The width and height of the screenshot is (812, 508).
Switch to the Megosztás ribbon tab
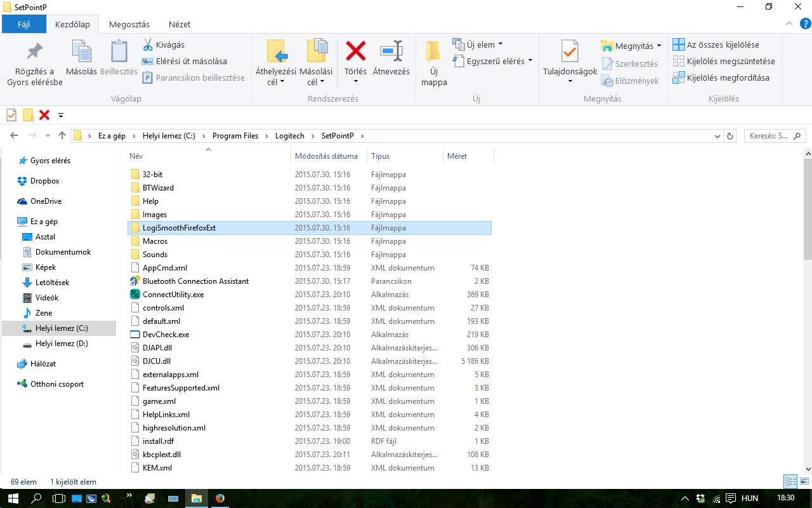tap(129, 24)
